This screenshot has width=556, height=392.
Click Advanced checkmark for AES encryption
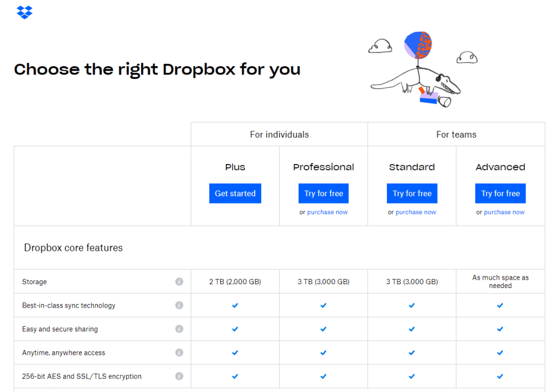click(500, 376)
